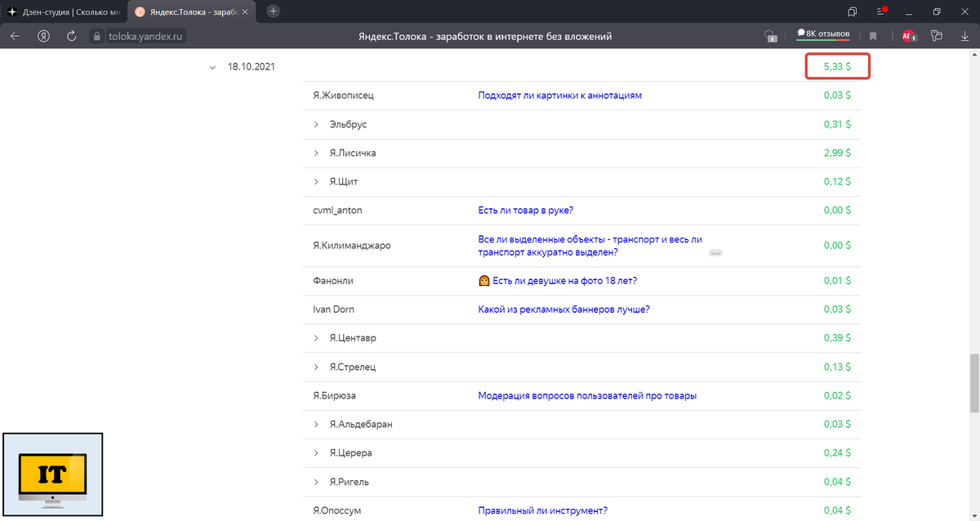Open link Подходят ли картинки к аннотациям

pos(559,96)
